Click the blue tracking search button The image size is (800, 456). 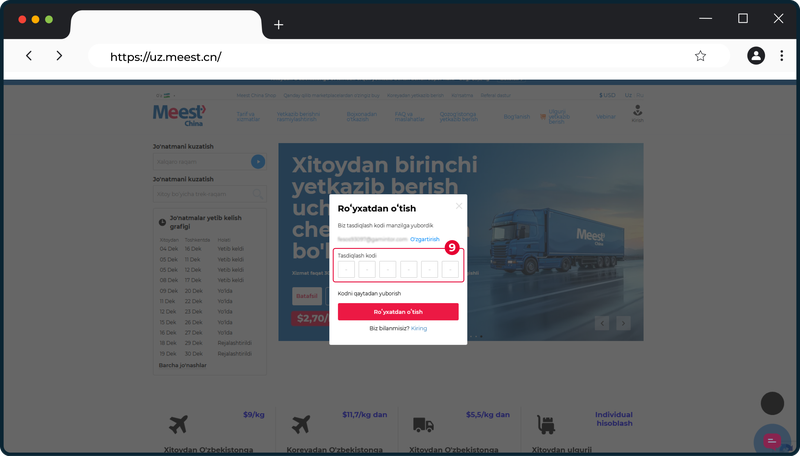(258, 162)
